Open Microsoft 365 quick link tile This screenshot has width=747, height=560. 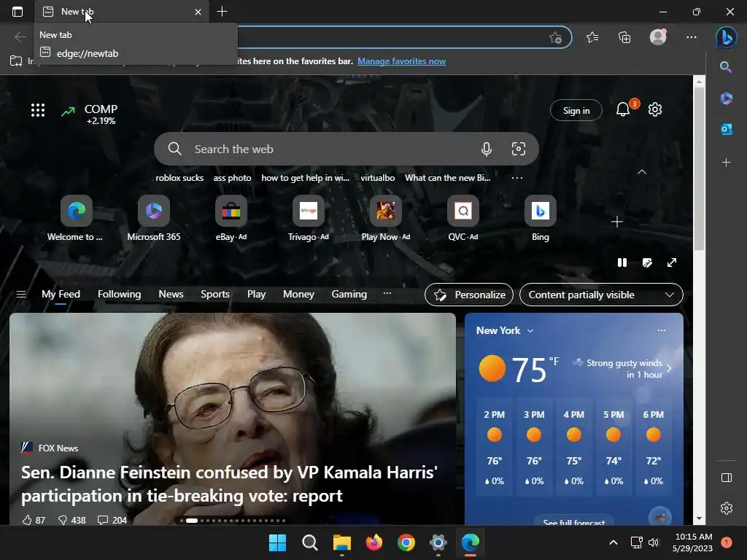(x=153, y=219)
